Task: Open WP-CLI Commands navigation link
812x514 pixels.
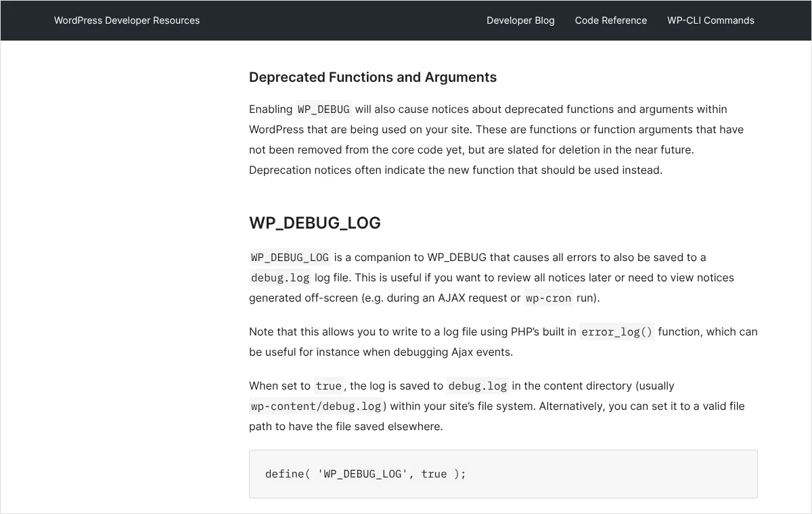Action: pyautogui.click(x=710, y=20)
